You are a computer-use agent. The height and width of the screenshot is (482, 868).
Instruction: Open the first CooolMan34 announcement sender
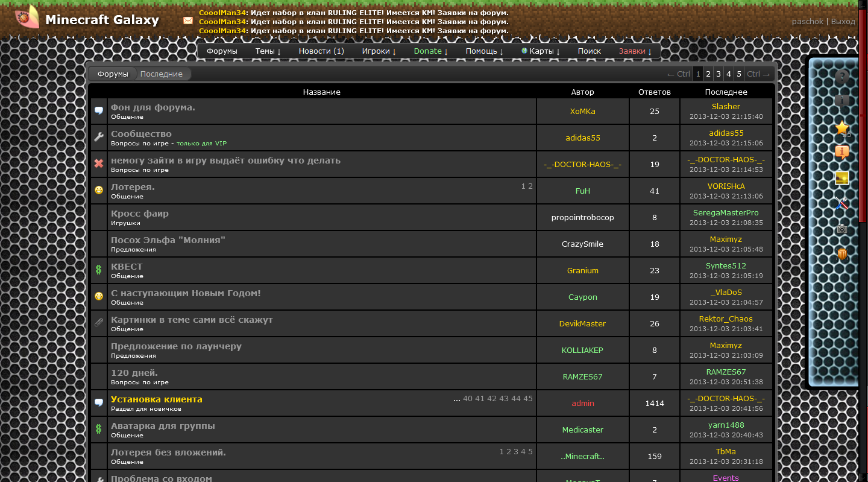(222, 12)
